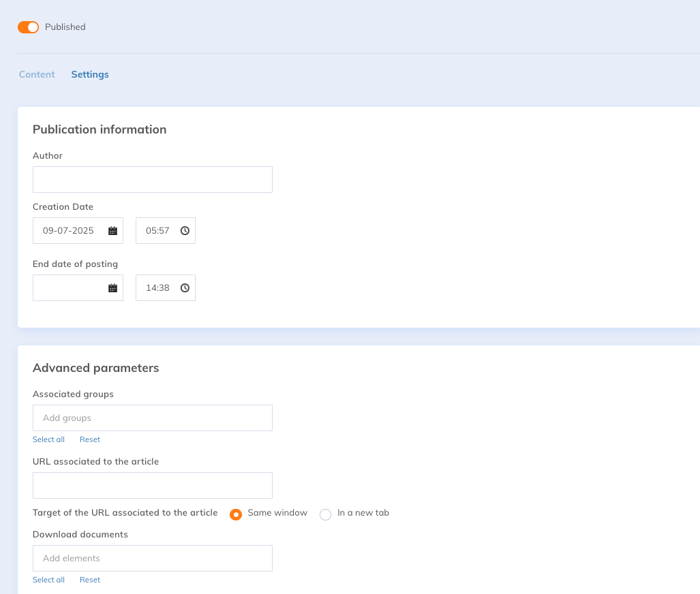Viewport: 700px width, 594px height.
Task: Click the URL associated to the article field
Action: click(152, 485)
